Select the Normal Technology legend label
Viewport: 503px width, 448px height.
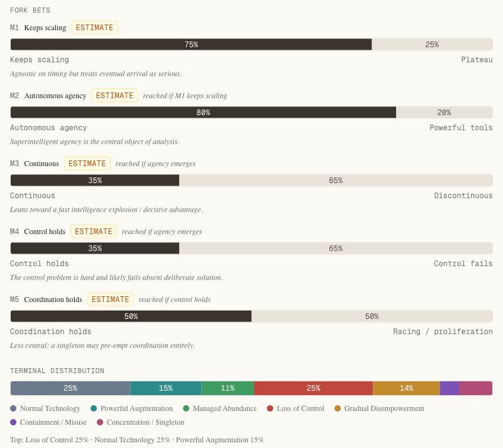[50, 408]
